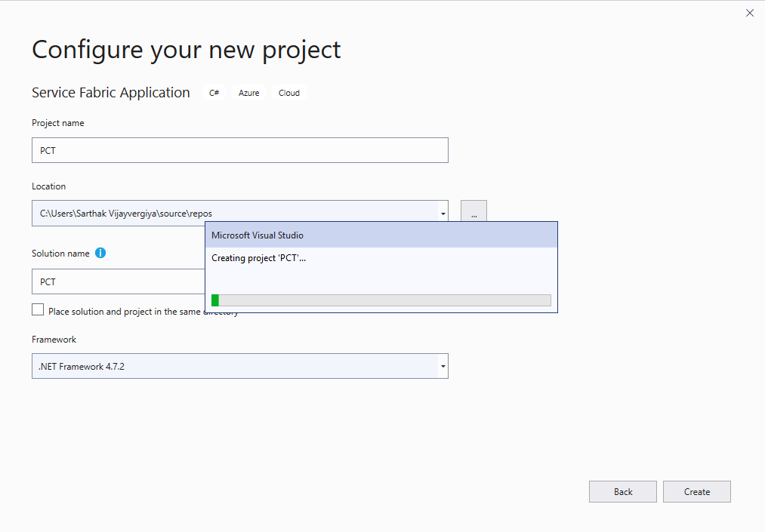The image size is (765, 532).
Task: Select the Azure project tag
Action: [248, 93]
